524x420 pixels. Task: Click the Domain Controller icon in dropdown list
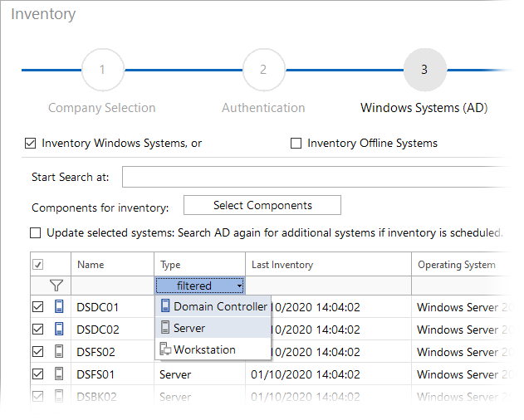(x=165, y=305)
